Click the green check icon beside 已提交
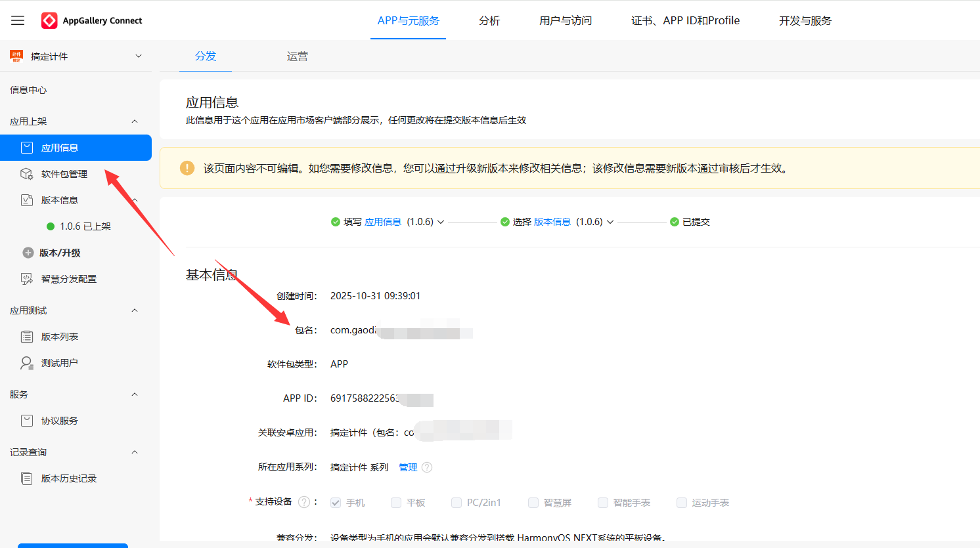 (x=675, y=222)
